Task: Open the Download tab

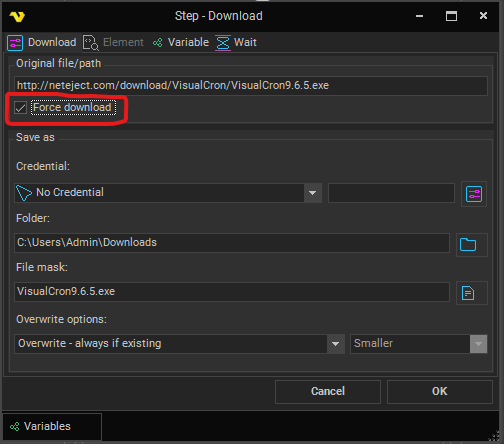Action: click(x=42, y=43)
